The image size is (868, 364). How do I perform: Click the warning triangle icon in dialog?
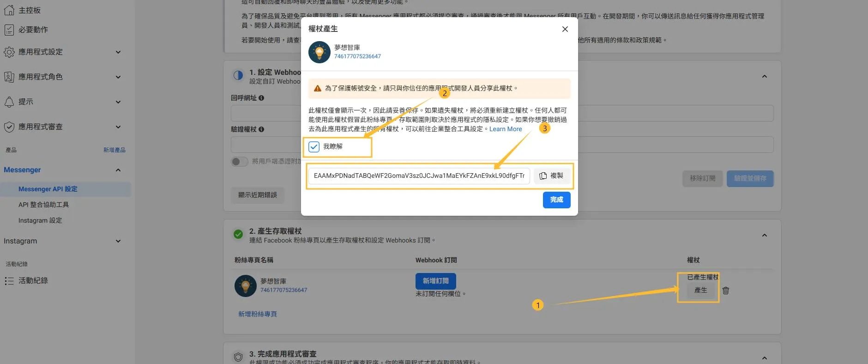point(318,88)
